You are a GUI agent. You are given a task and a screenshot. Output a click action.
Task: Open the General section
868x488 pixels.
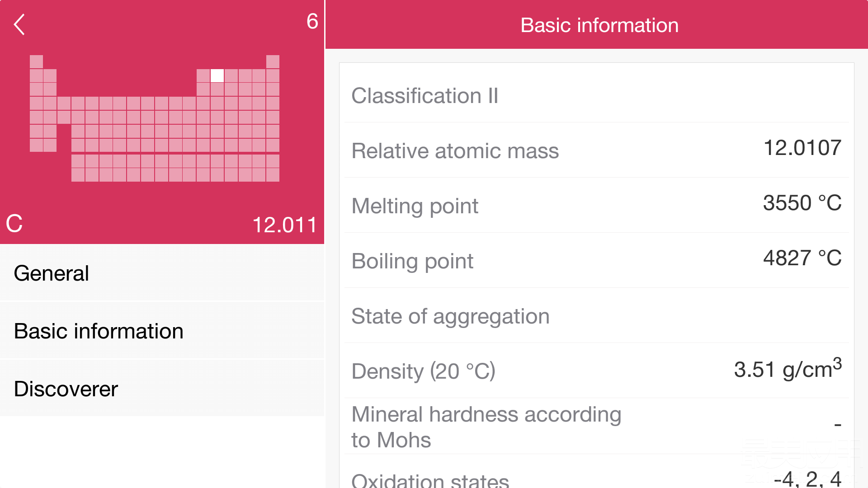(51, 273)
